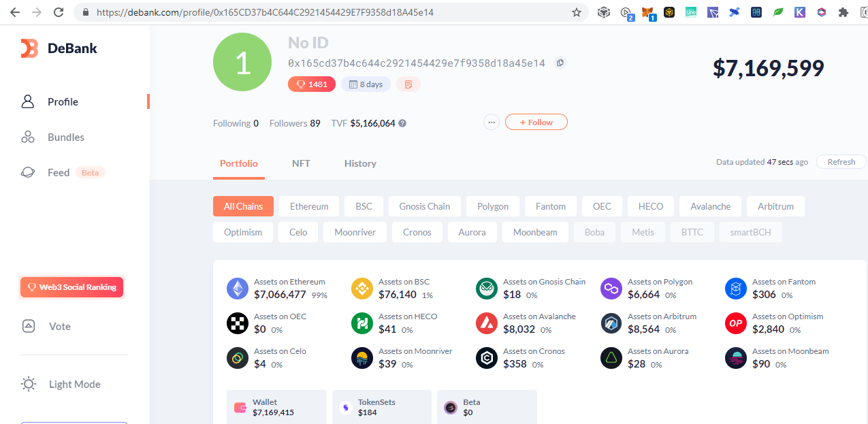This screenshot has width=868, height=424.
Task: Open the Bundles sidebar item
Action: click(52, 137)
